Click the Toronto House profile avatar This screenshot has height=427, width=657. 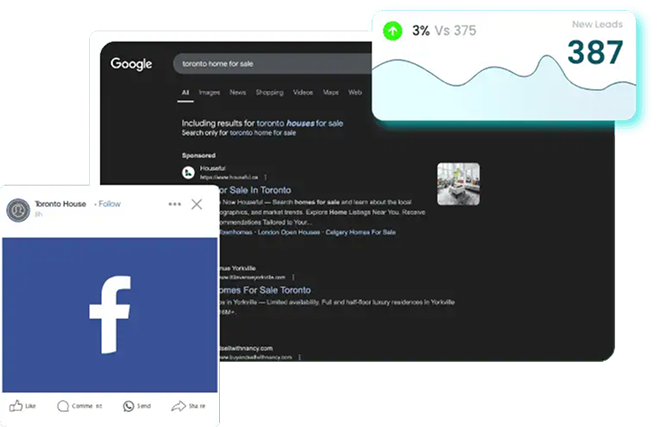pyautogui.click(x=18, y=210)
